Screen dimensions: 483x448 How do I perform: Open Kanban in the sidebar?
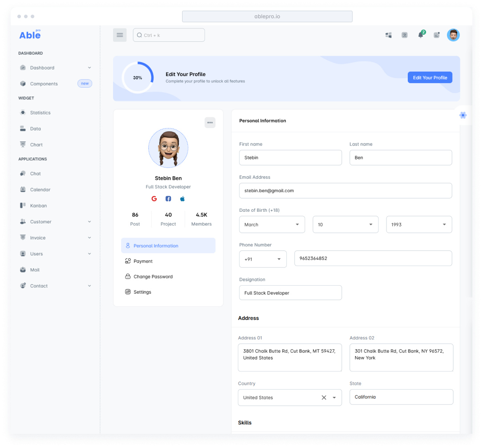pyautogui.click(x=38, y=206)
